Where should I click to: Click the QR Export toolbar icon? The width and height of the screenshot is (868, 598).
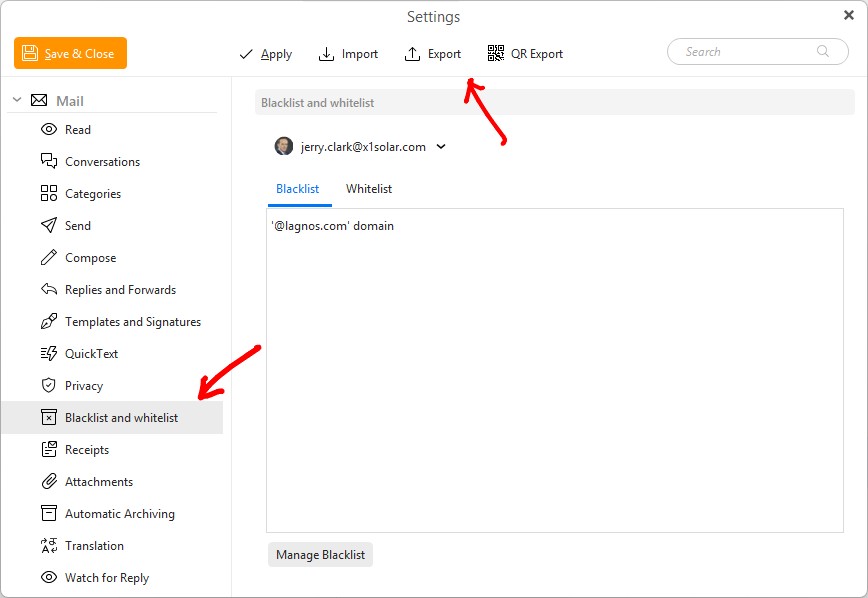coord(496,54)
